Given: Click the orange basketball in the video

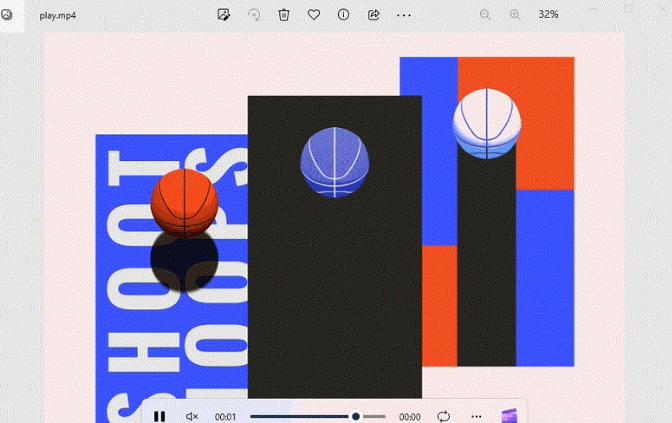Looking at the screenshot, I should click(184, 203).
